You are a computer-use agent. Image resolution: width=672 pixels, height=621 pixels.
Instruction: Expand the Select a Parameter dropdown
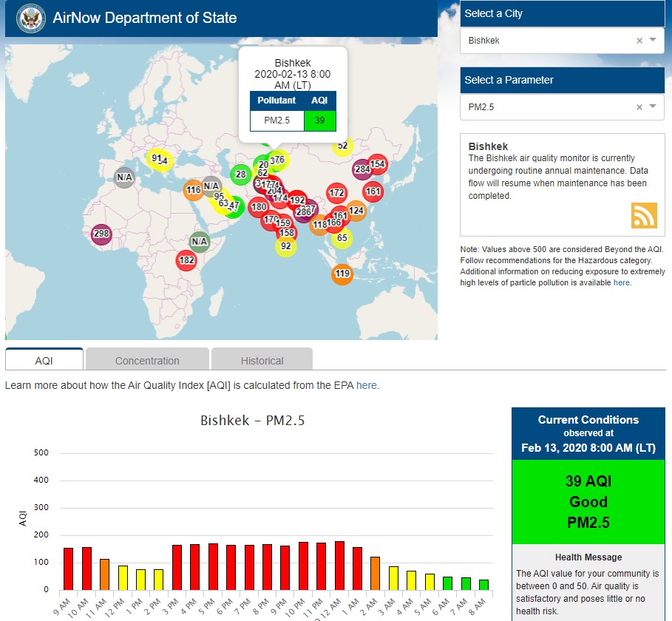[653, 107]
